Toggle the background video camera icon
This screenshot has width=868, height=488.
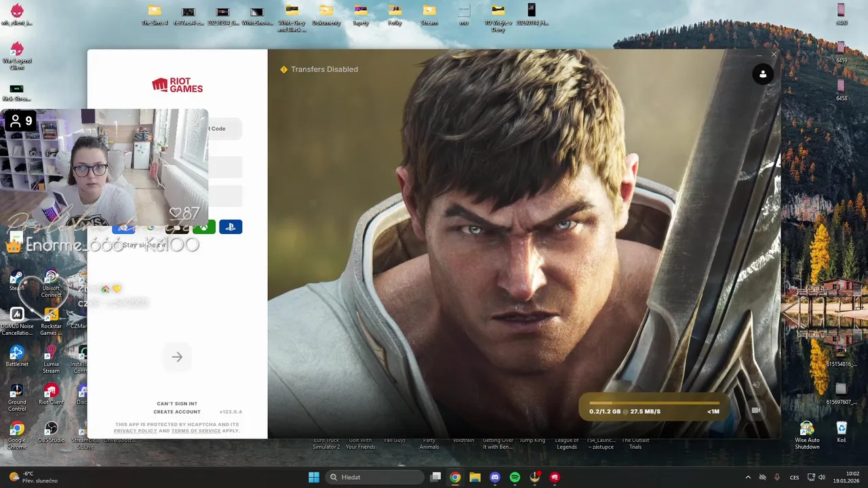(756, 410)
